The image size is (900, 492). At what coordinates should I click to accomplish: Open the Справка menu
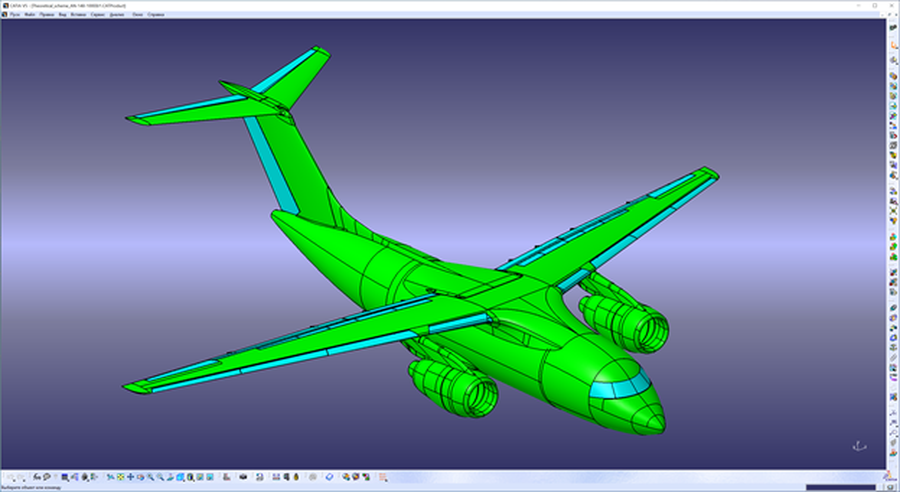click(x=156, y=14)
